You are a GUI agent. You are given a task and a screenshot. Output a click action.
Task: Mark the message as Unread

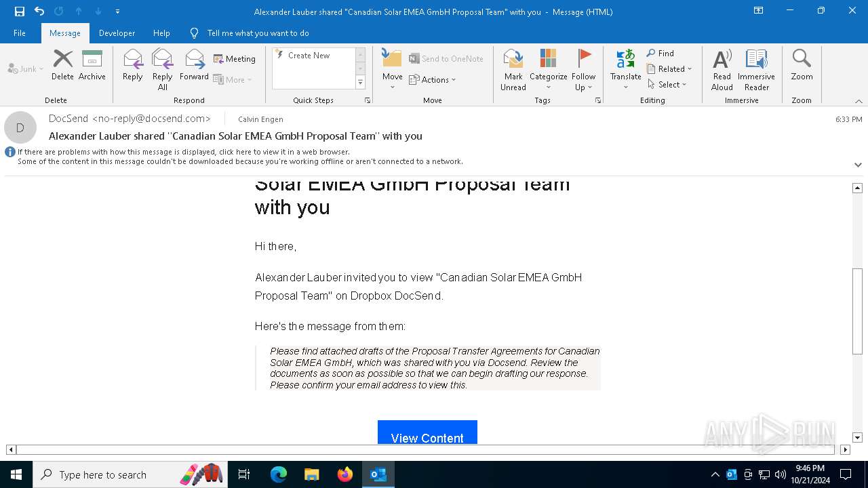(x=513, y=70)
